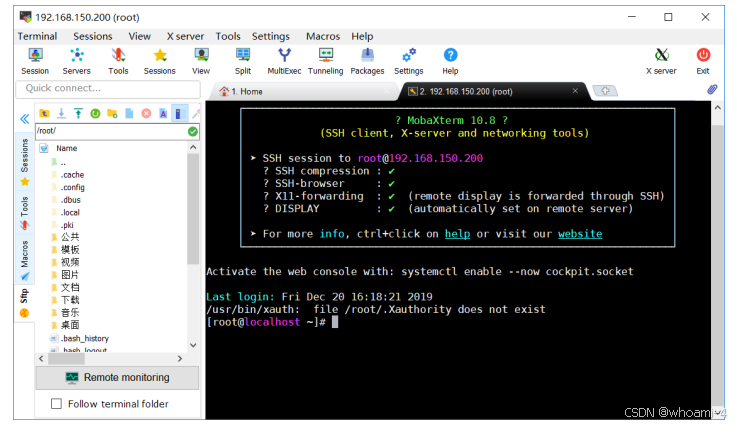739x426 pixels.
Task: Collapse sidebar with double chevron arrow
Action: coord(25,119)
